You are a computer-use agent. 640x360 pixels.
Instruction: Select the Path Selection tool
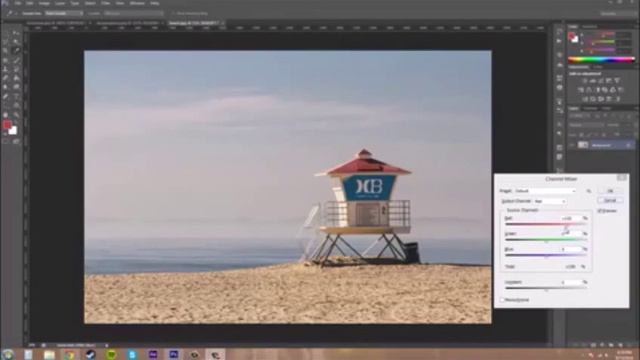coord(5,105)
